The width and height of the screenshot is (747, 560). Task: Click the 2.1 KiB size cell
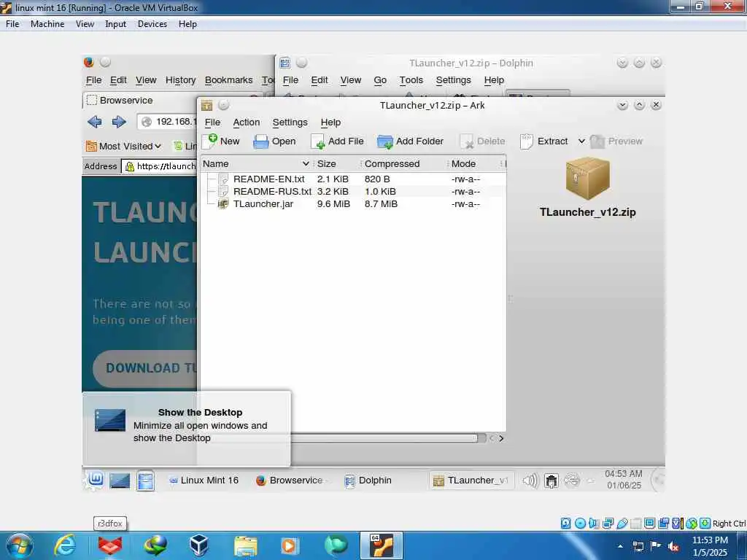333,179
